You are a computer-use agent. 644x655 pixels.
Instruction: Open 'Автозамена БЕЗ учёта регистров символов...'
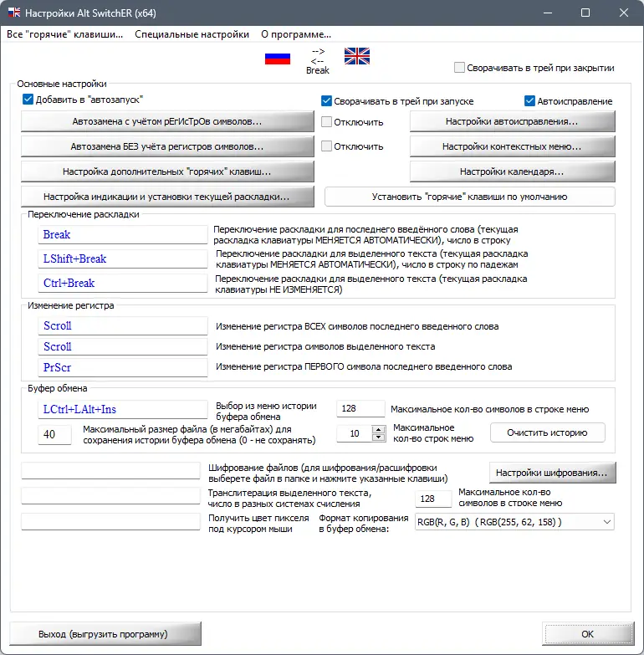[x=167, y=146]
